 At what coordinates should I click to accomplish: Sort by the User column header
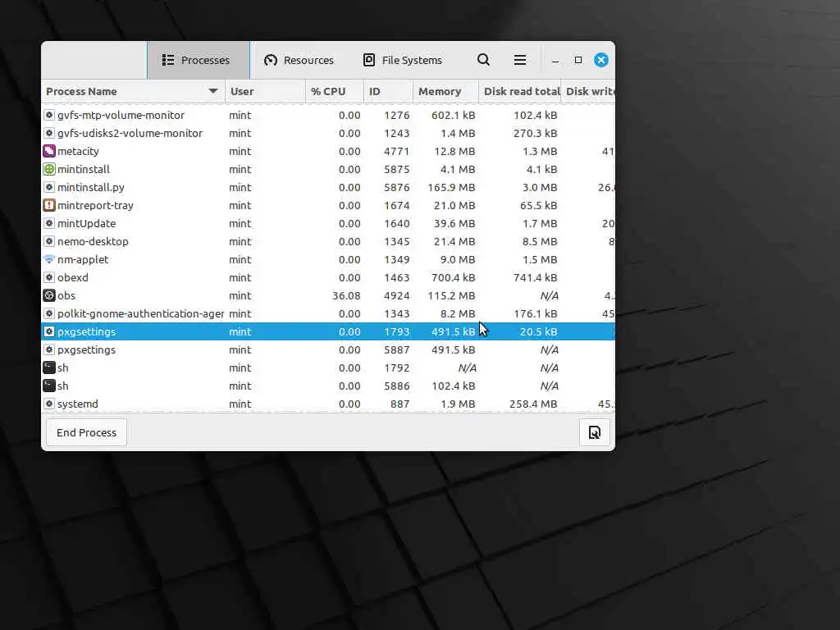265,91
